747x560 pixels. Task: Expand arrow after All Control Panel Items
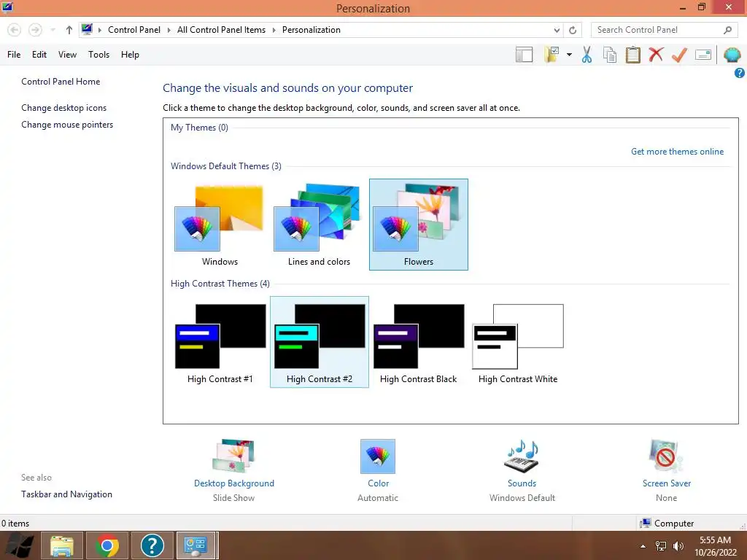point(274,30)
